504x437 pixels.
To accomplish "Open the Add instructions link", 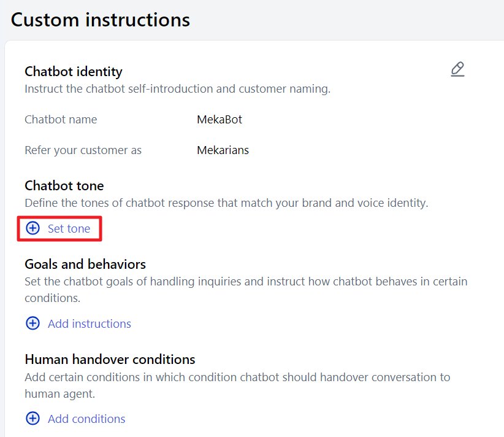I will tap(90, 323).
